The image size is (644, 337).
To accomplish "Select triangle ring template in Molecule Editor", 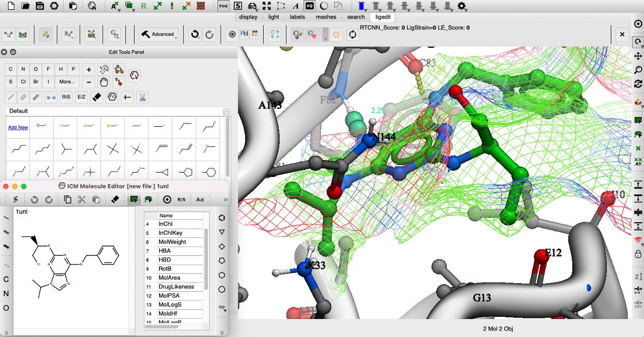I will click(x=222, y=232).
